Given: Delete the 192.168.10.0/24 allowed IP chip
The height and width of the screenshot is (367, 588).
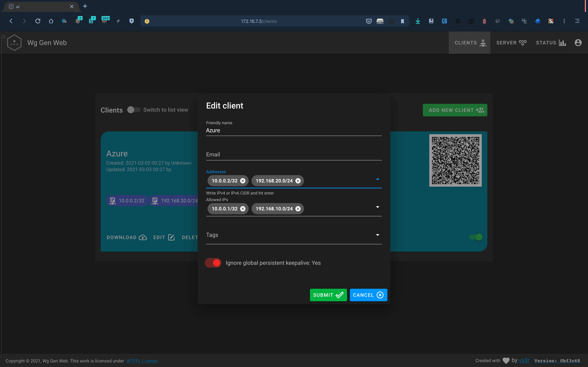Looking at the screenshot, I should click(298, 209).
